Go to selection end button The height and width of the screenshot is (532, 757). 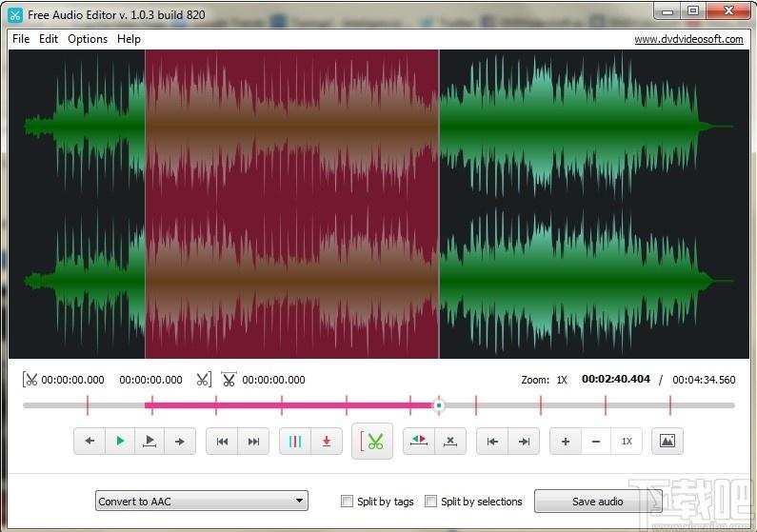point(524,441)
